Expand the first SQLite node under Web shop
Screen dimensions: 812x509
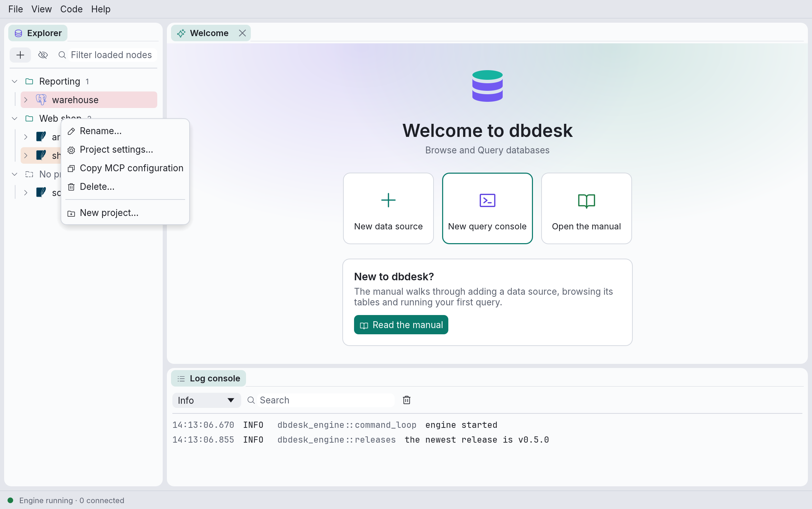point(26,137)
